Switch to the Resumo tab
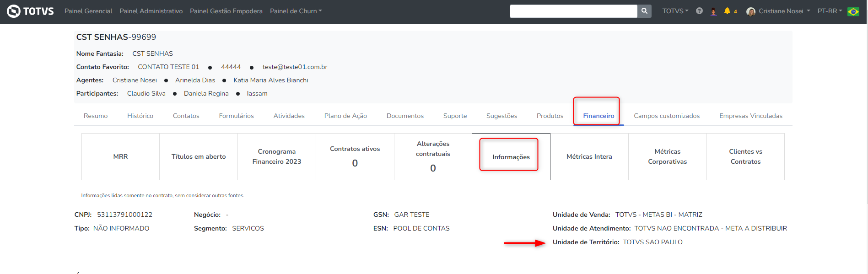The height and width of the screenshot is (274, 868). click(96, 116)
